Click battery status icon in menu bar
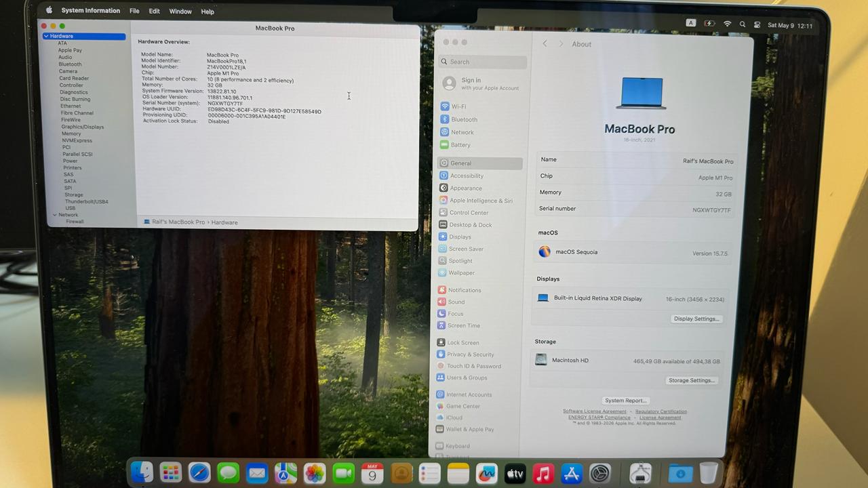868x488 pixels. click(x=709, y=24)
